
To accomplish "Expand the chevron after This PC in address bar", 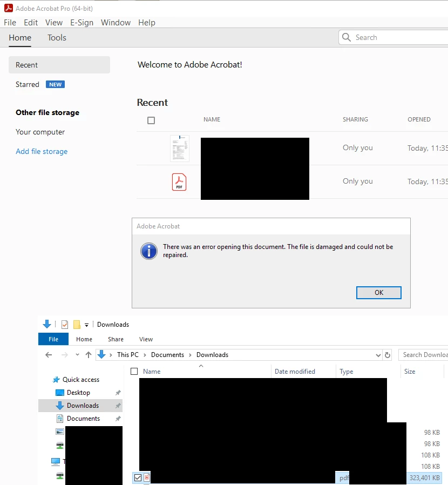I will [145, 355].
